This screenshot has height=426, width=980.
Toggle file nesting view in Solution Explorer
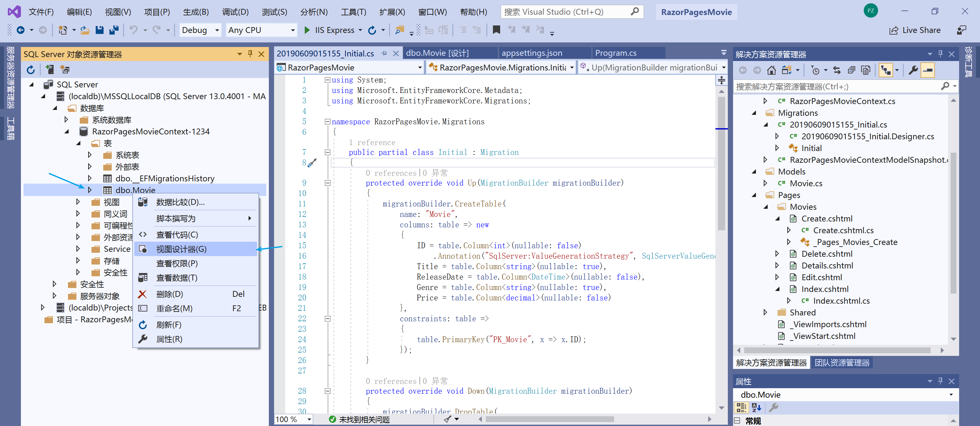(x=886, y=70)
